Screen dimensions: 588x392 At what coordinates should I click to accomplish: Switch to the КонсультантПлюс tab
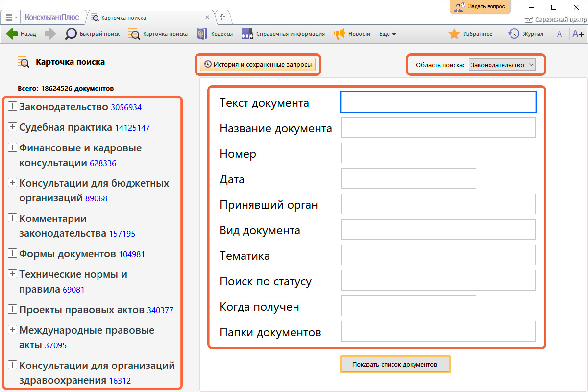tap(52, 17)
